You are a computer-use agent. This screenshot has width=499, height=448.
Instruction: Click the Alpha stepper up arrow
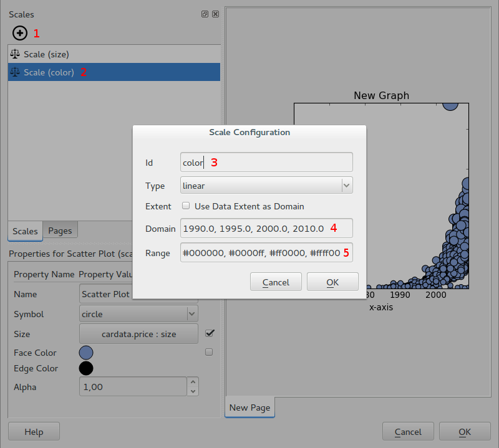[x=192, y=383]
